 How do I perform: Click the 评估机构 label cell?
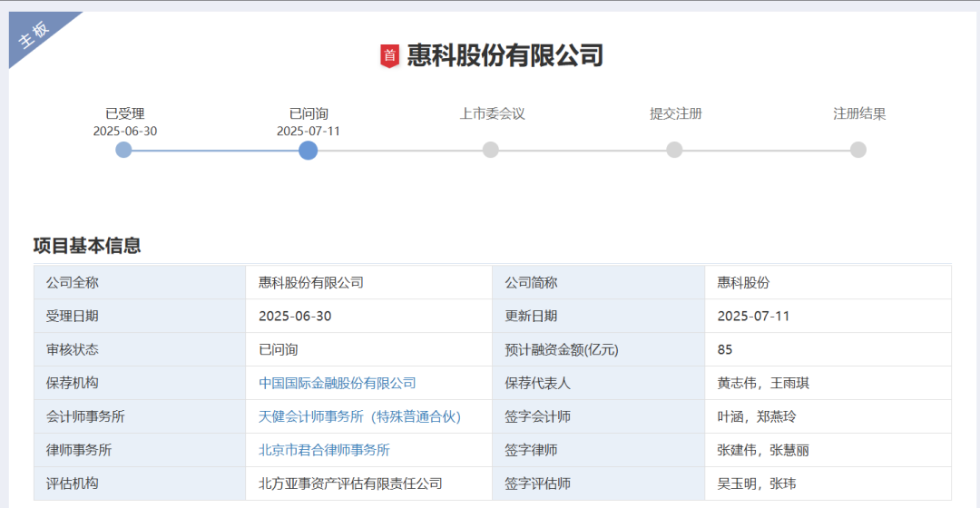tap(140, 484)
